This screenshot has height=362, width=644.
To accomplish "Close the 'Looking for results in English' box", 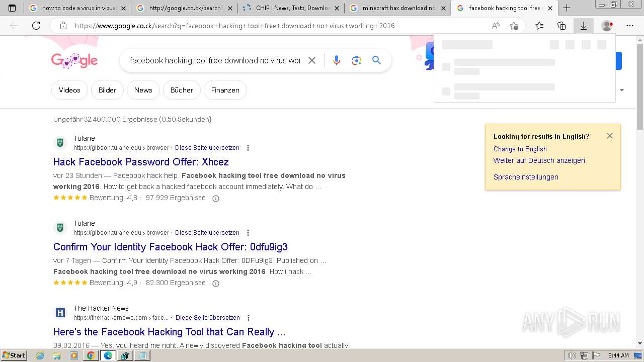I will pyautogui.click(x=610, y=136).
